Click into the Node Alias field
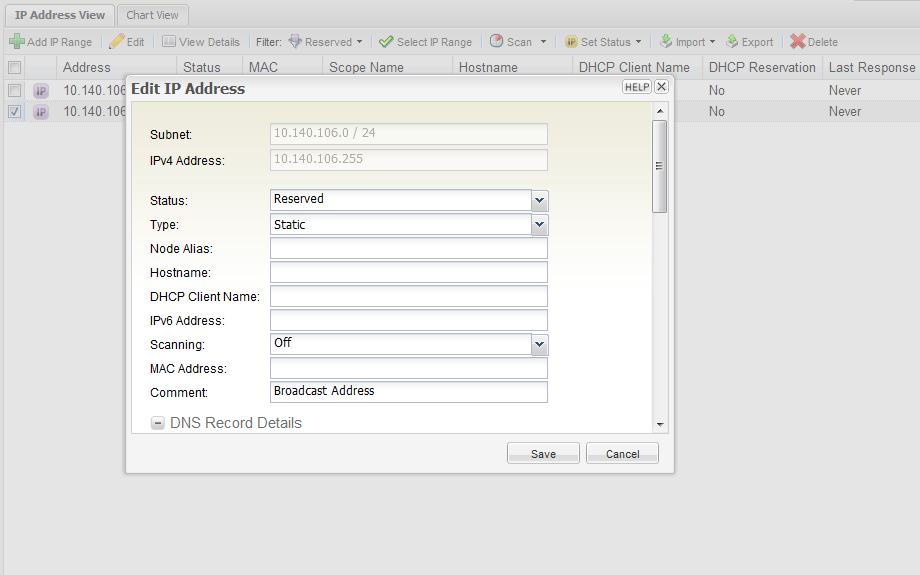Image resolution: width=920 pixels, height=575 pixels. [x=408, y=248]
